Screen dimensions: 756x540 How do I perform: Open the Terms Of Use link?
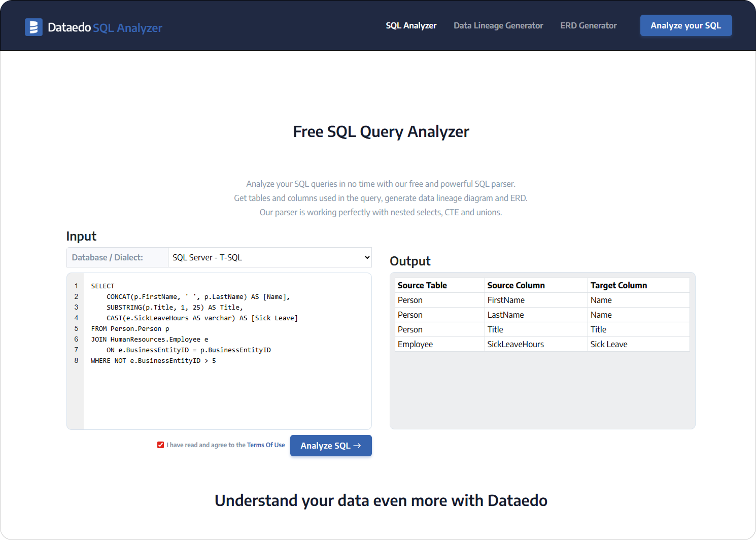[x=266, y=445]
